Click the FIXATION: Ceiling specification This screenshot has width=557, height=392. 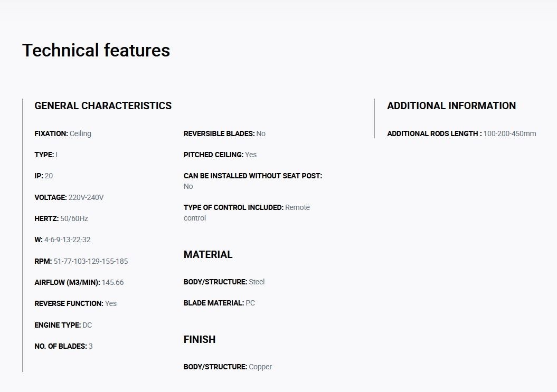(63, 133)
